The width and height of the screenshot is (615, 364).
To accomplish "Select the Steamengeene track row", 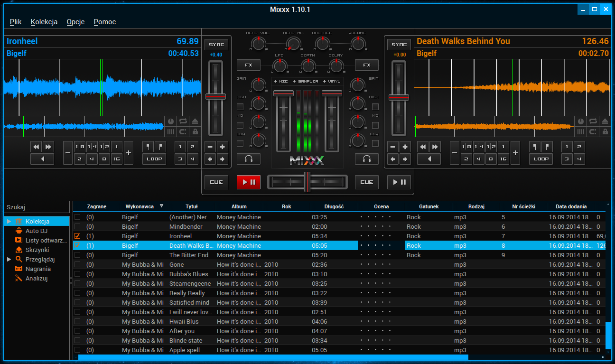I will (339, 283).
